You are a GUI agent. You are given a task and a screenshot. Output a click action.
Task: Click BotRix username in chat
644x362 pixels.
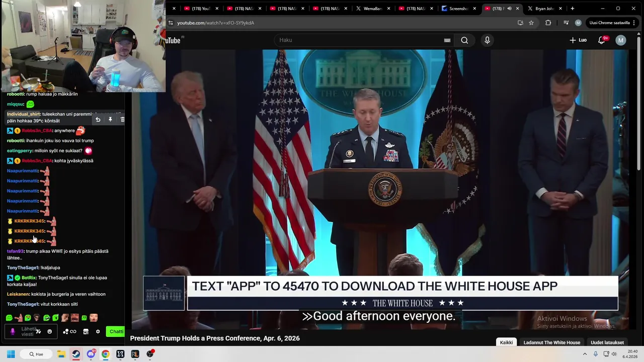pyautogui.click(x=29, y=278)
